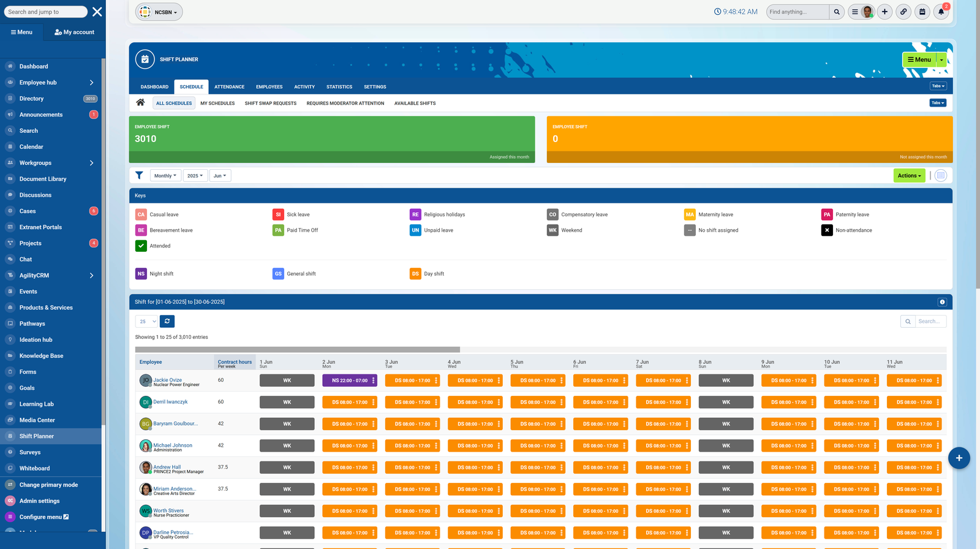Click the blue floating plus button
The width and height of the screenshot is (980, 549).
(x=959, y=458)
